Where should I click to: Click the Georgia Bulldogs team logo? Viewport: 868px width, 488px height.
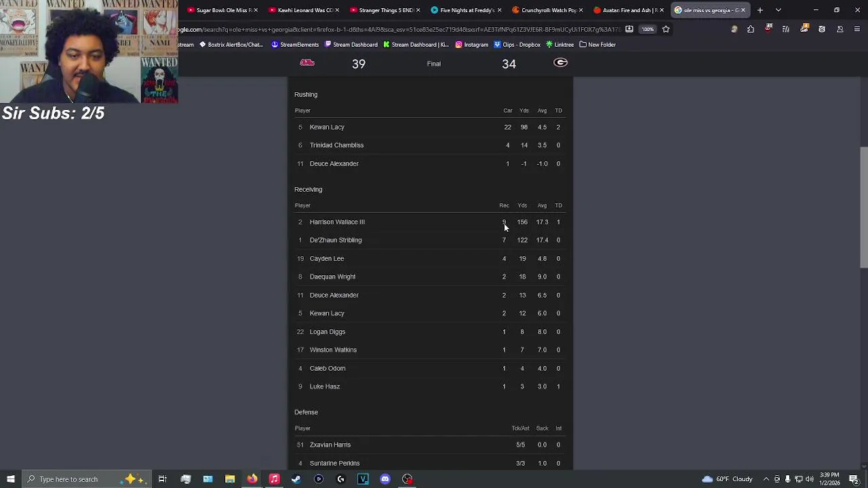(561, 63)
